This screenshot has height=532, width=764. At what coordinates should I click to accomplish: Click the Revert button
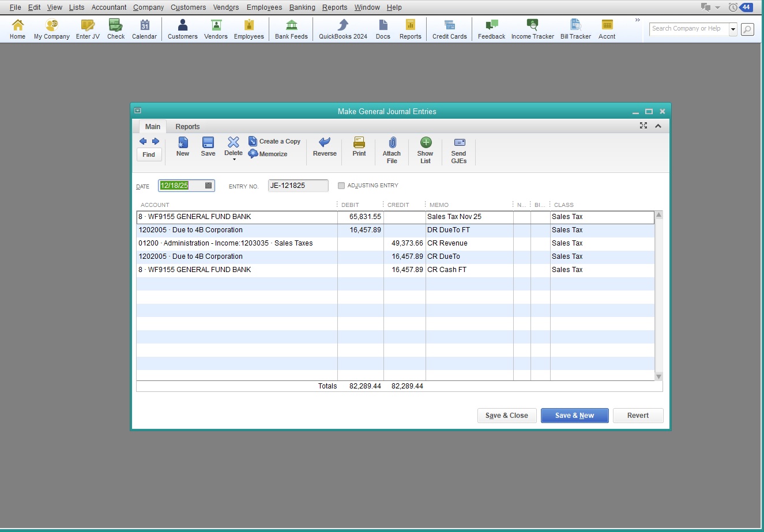coord(638,416)
